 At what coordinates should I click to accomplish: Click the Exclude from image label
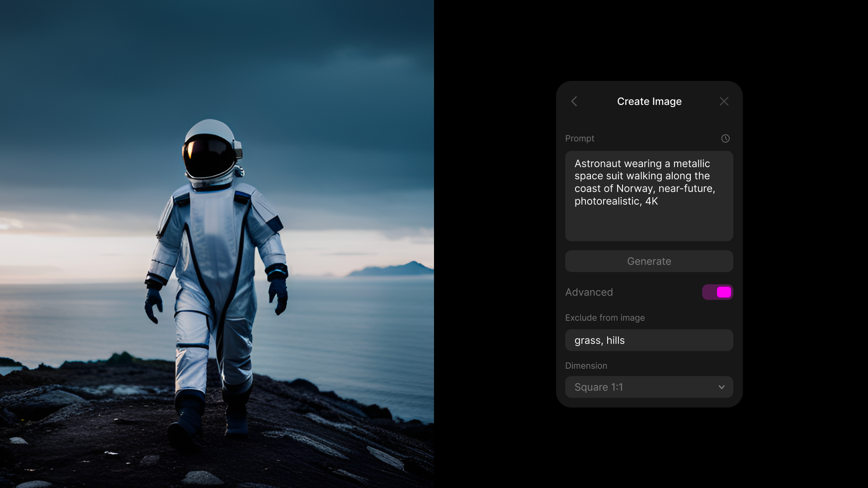click(x=604, y=318)
